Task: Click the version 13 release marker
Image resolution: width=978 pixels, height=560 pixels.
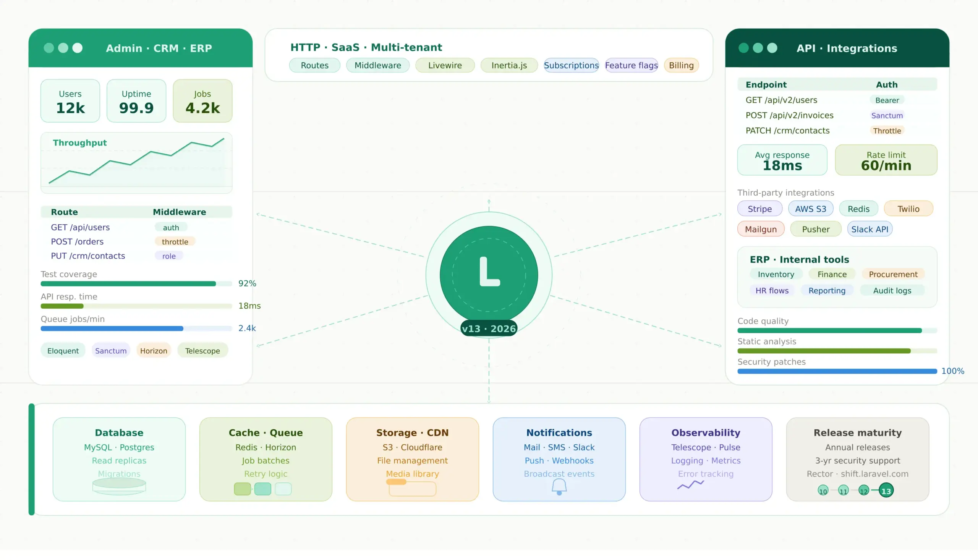Action: coord(886,491)
